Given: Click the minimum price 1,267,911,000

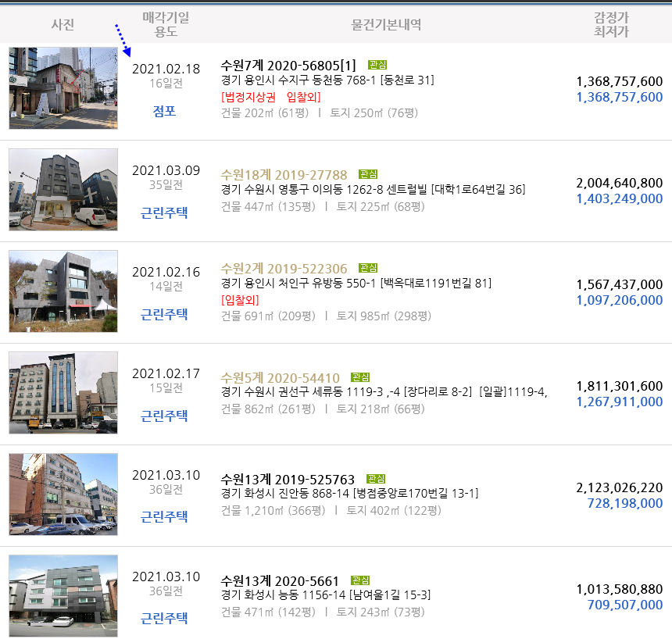Looking at the screenshot, I should pyautogui.click(x=620, y=402).
